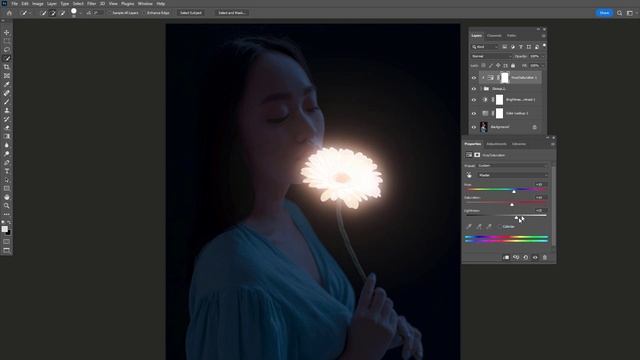Select the Rectangle shape tool

tap(7, 189)
